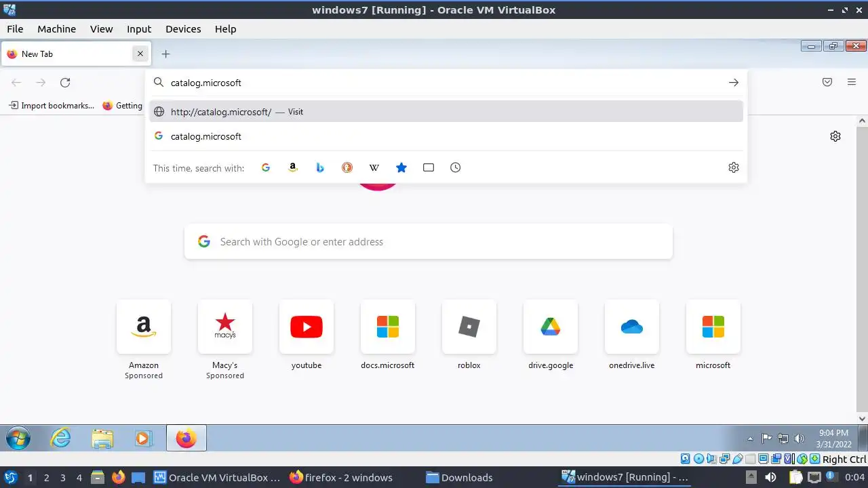
Task: Show hidden Windows tray icons arrow
Action: click(750, 439)
